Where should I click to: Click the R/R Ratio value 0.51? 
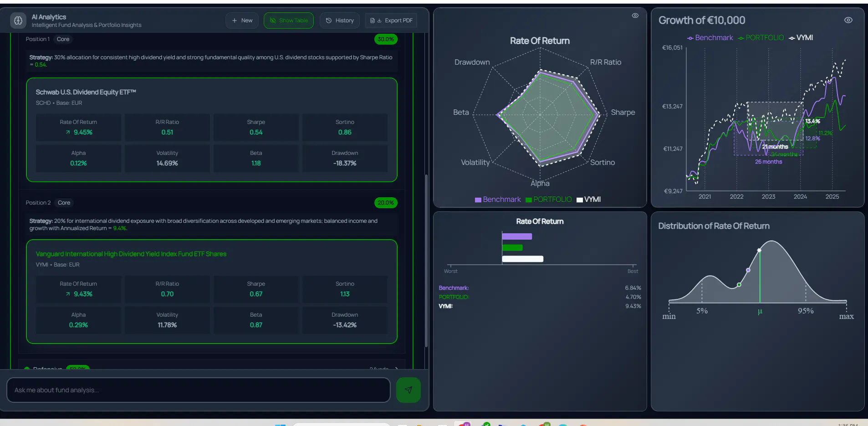click(x=167, y=132)
